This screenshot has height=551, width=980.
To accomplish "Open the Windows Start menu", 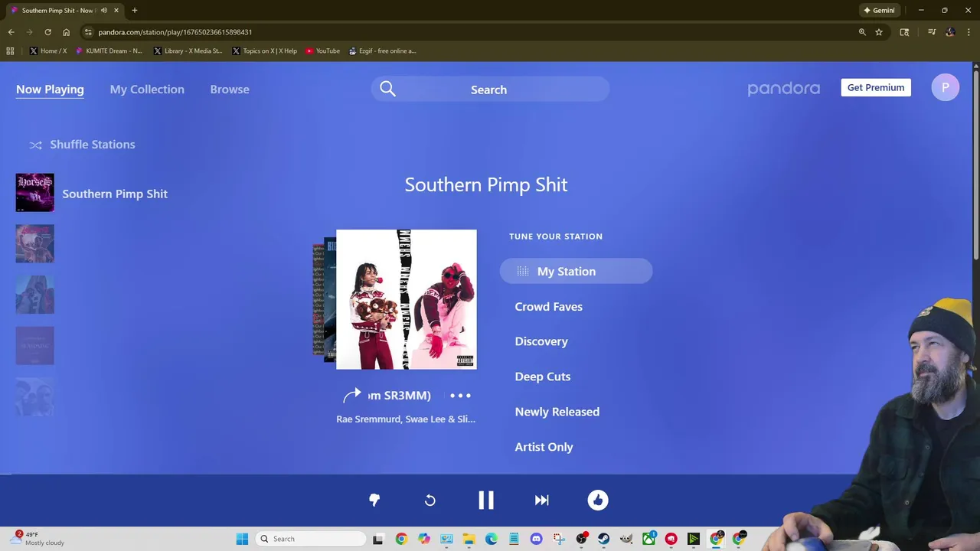I will [242, 539].
